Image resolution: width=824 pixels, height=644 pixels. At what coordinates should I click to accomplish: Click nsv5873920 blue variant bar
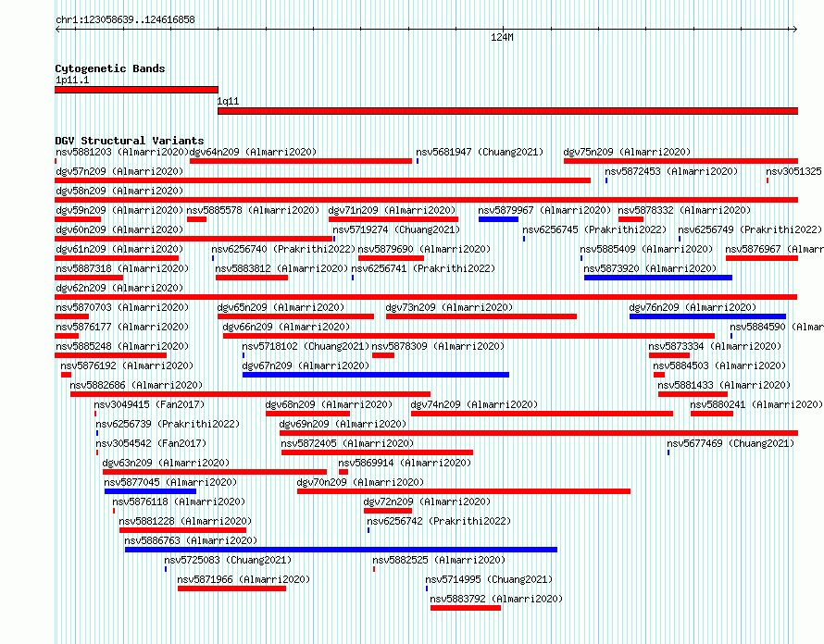[658, 278]
